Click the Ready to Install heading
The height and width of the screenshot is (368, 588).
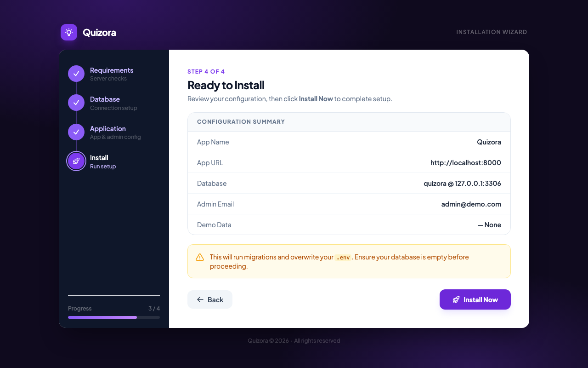226,85
